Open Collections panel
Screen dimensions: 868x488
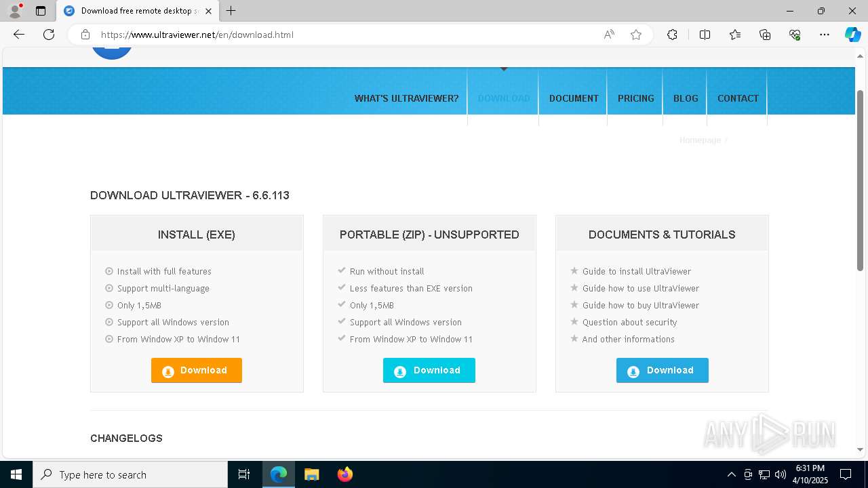765,35
